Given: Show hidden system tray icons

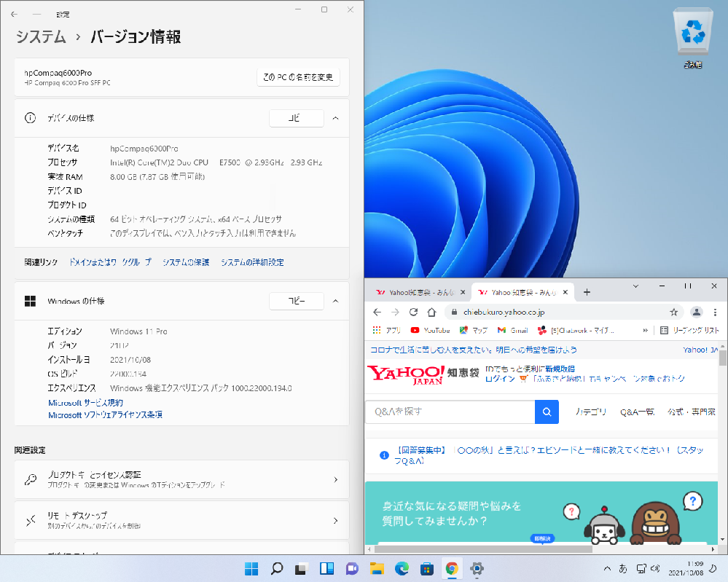Looking at the screenshot, I should pos(607,569).
